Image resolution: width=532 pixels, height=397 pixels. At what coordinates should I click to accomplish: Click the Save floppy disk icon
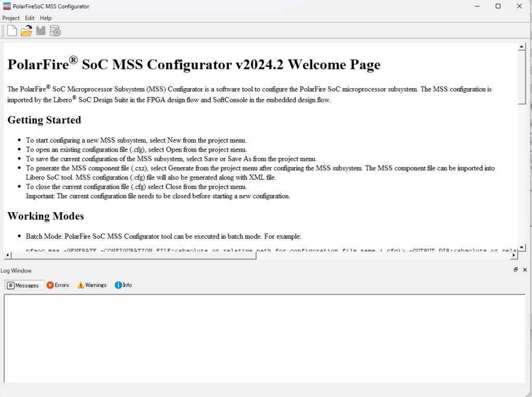click(41, 31)
